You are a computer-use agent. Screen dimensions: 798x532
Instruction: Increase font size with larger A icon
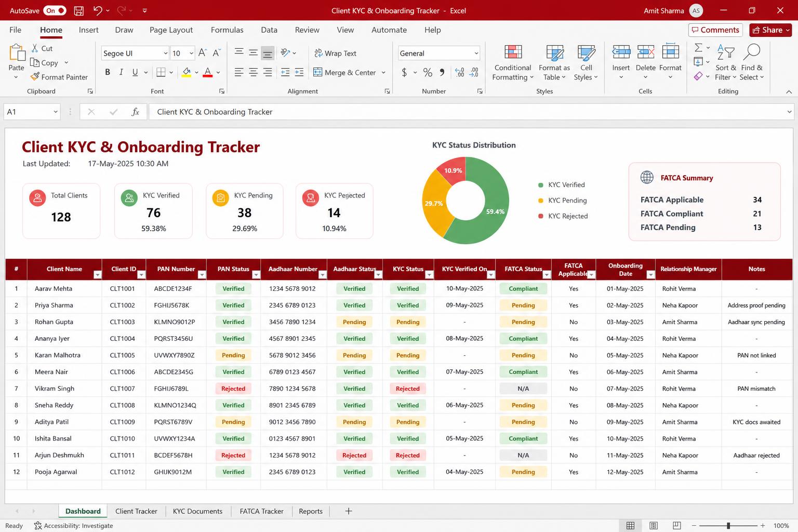point(203,53)
